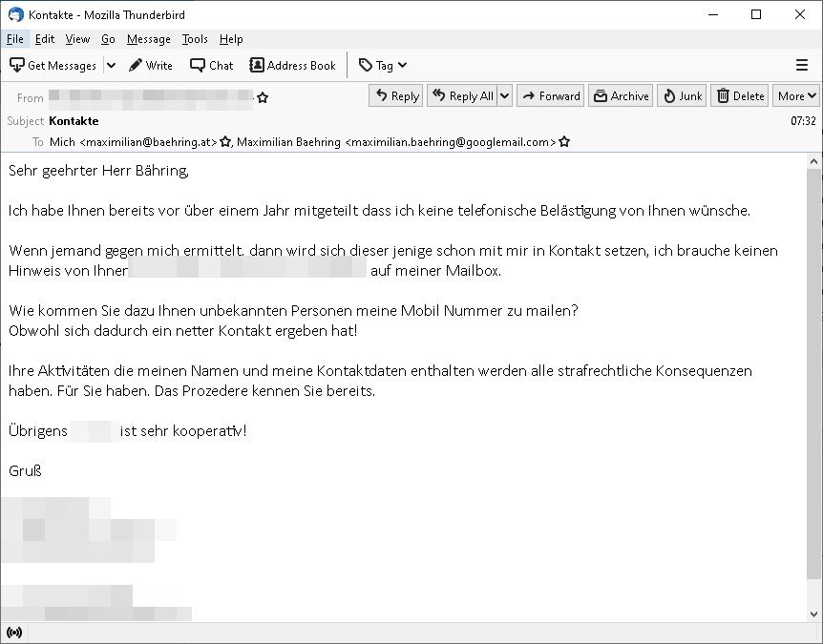The image size is (823, 644).
Task: Open the Get Messages dropdown arrow
Action: pyautogui.click(x=111, y=65)
